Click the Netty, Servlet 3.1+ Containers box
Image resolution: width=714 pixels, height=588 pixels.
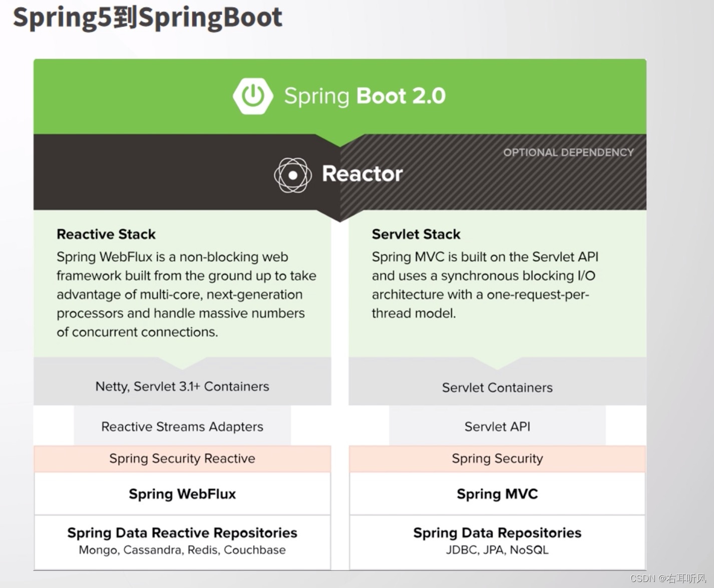click(182, 382)
